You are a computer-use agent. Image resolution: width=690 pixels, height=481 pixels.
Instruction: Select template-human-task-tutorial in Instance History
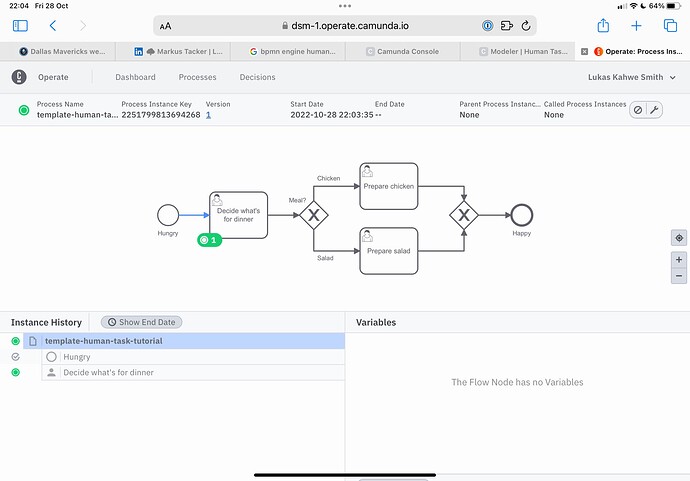(103, 341)
